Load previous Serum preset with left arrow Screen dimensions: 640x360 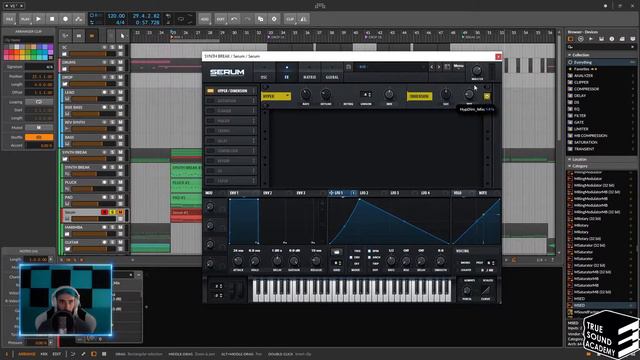coord(432,67)
